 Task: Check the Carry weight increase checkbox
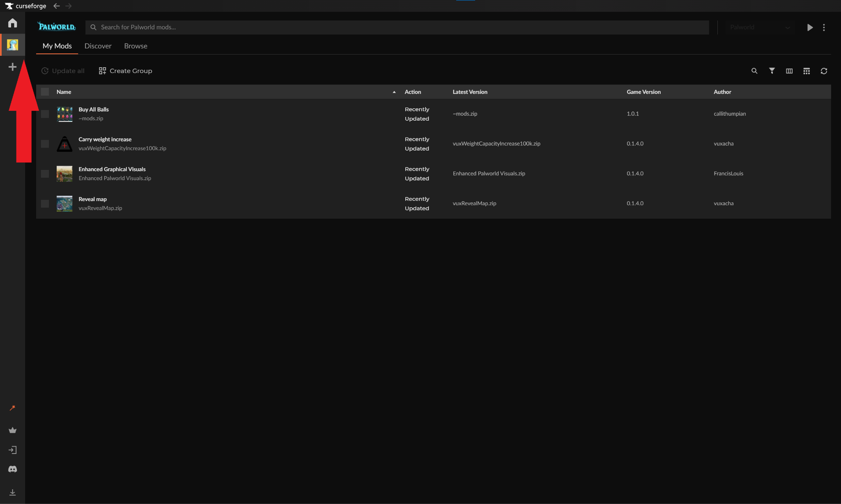point(45,144)
